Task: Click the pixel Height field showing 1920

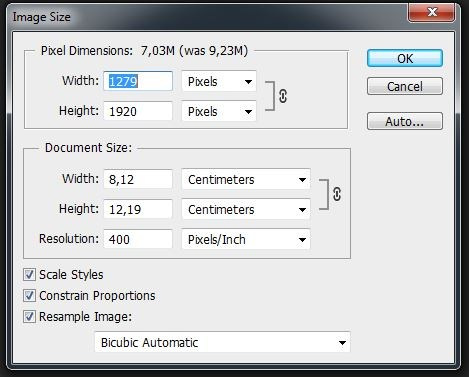Action: click(138, 111)
